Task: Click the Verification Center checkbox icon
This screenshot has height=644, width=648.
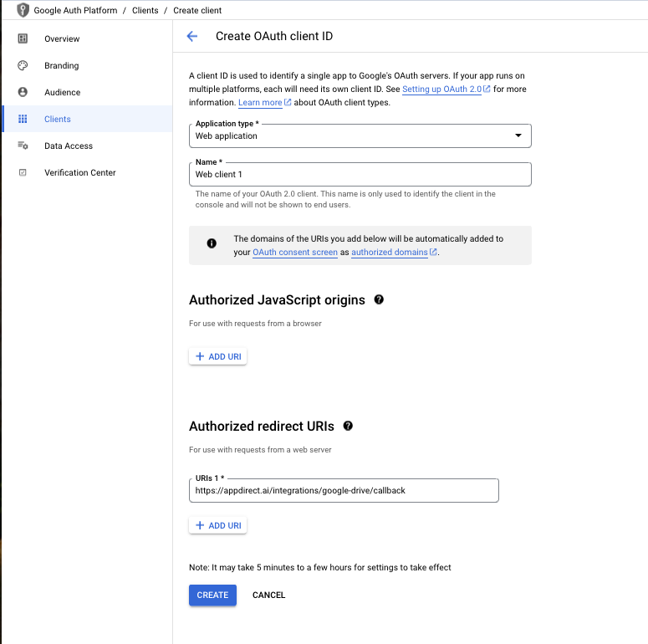Action: click(x=23, y=172)
